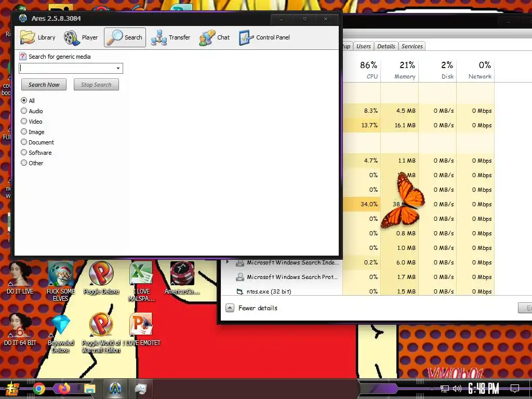Open the Player section in Ares

[81, 37]
